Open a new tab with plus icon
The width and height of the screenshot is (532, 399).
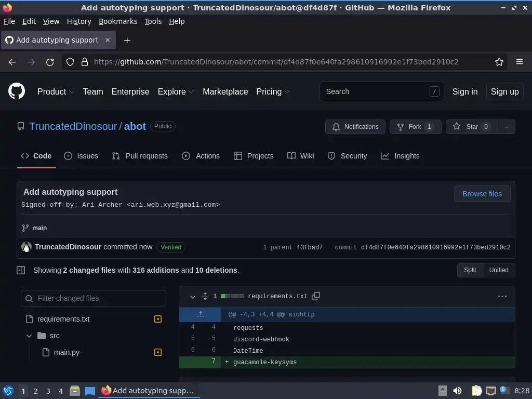click(x=127, y=41)
